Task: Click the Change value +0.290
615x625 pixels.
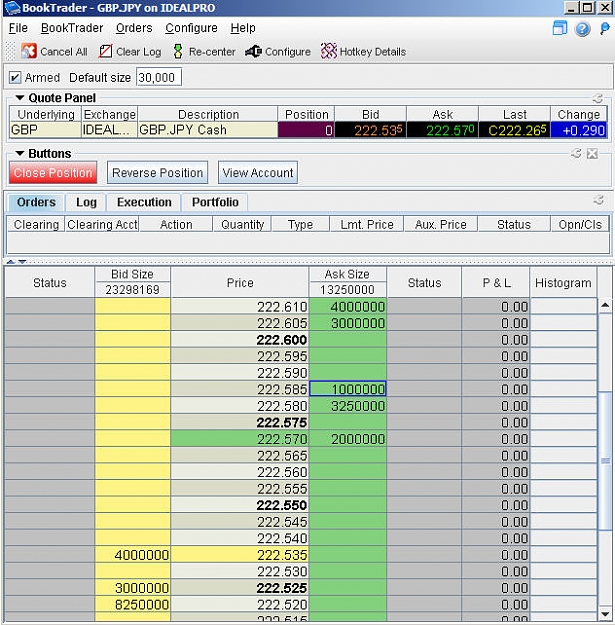Action: coord(579,130)
